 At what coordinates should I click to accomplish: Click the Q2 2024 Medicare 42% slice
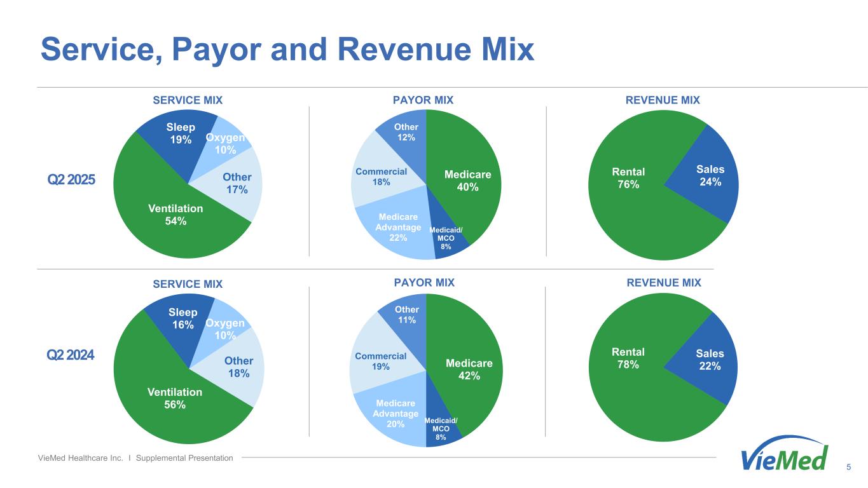pos(469,369)
